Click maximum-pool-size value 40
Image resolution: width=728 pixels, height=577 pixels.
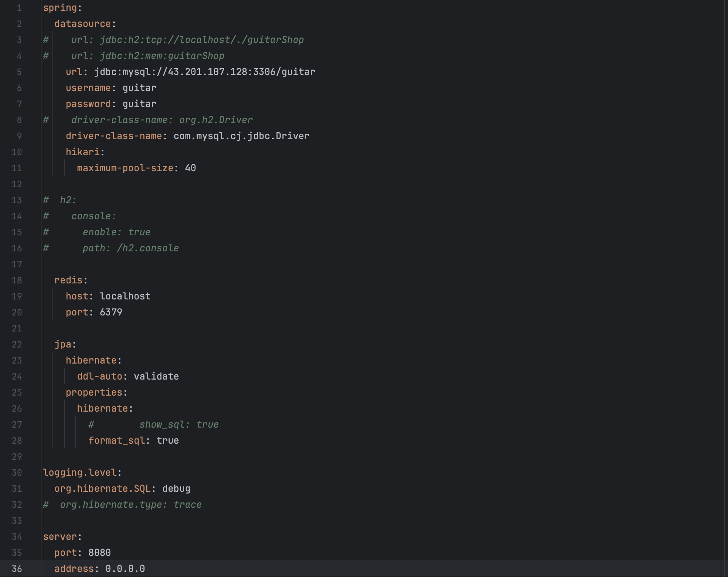point(190,168)
